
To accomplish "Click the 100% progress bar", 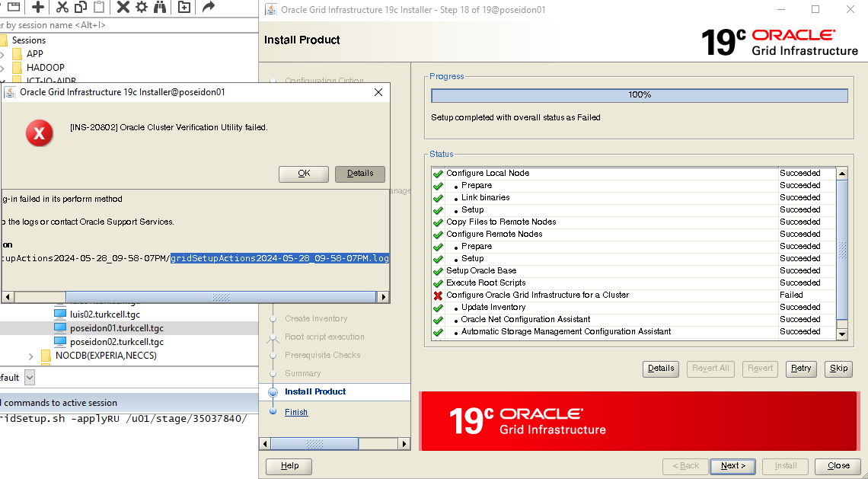I will coord(639,95).
